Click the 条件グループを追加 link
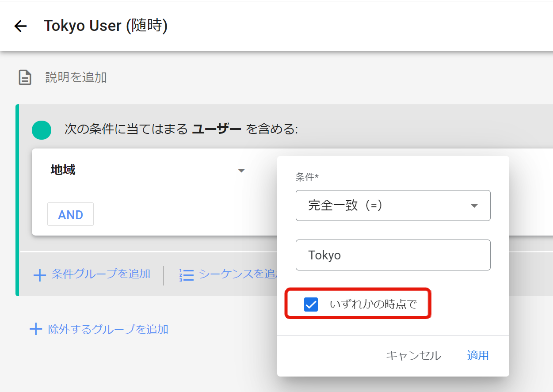The image size is (553, 392). point(101,274)
